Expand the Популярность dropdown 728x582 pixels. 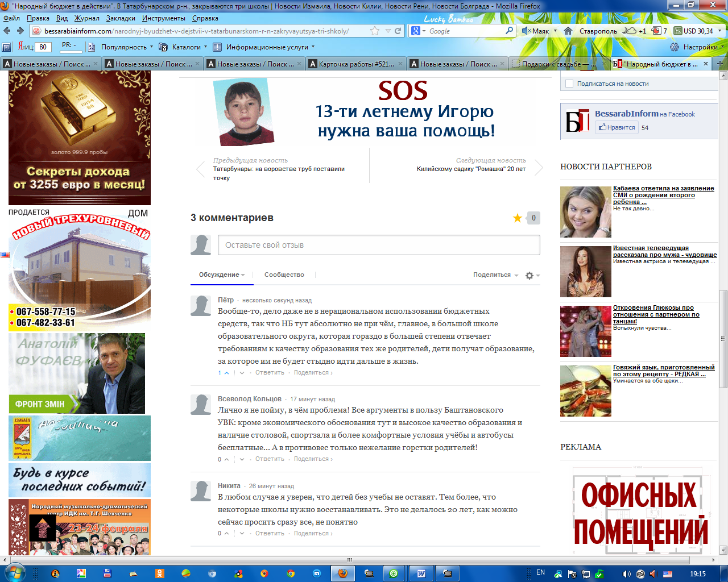coord(151,47)
